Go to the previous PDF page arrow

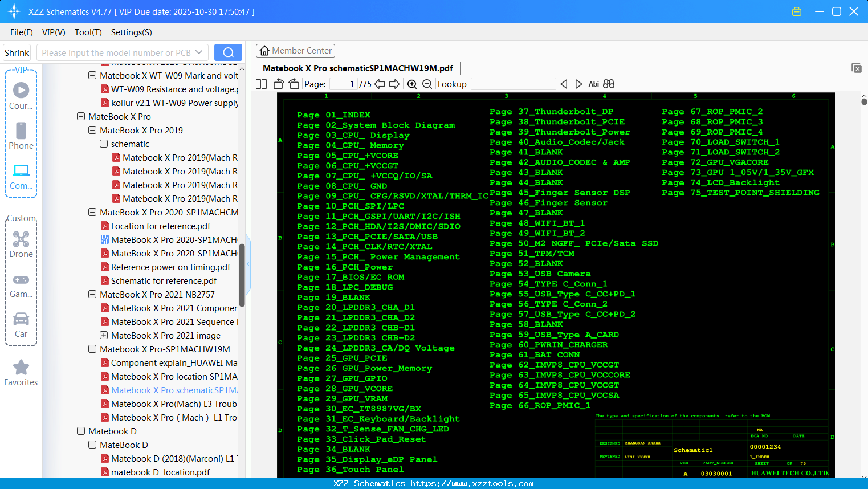[x=380, y=84]
